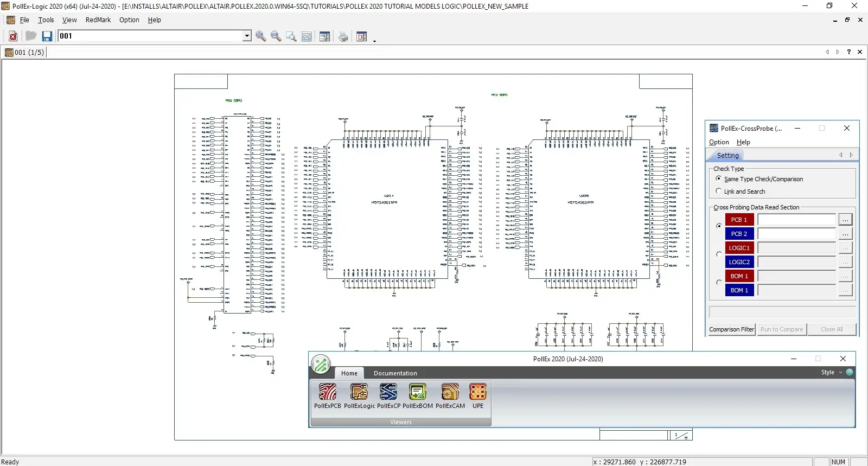
Task: Click the red-marked window layout toolbar icon
Action: (362, 36)
